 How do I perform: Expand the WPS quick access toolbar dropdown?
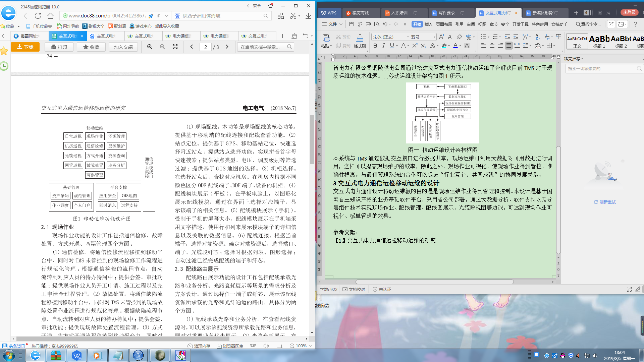pyautogui.click(x=405, y=24)
